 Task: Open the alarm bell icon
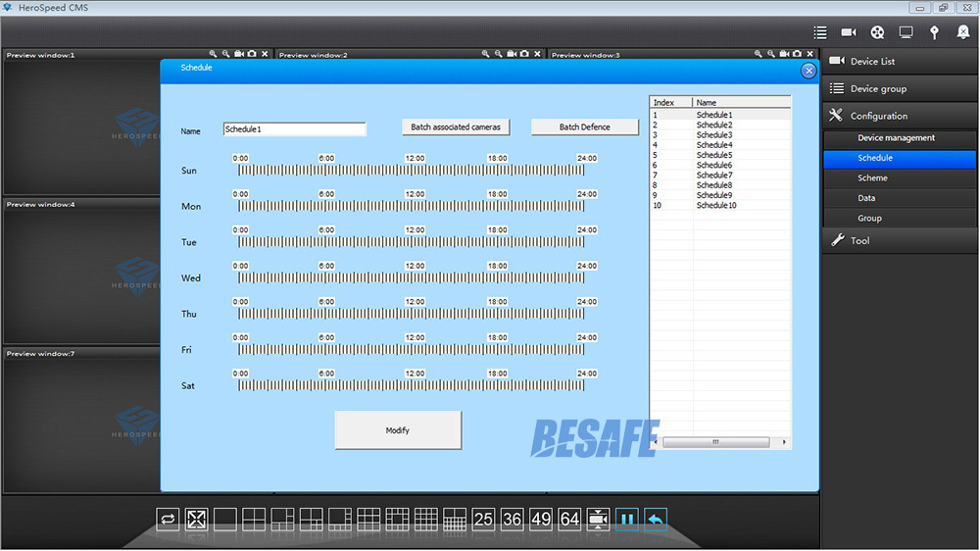pyautogui.click(x=962, y=32)
